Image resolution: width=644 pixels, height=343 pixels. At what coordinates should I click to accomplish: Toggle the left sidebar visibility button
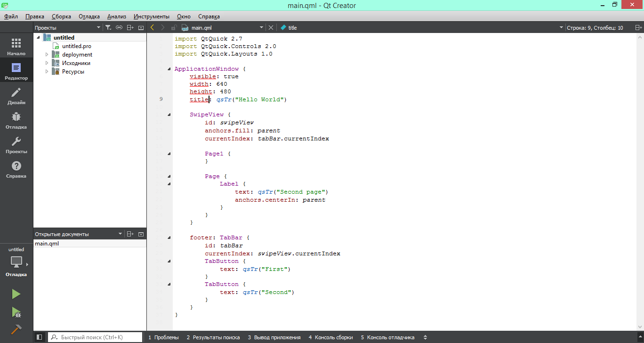pyautogui.click(x=40, y=337)
